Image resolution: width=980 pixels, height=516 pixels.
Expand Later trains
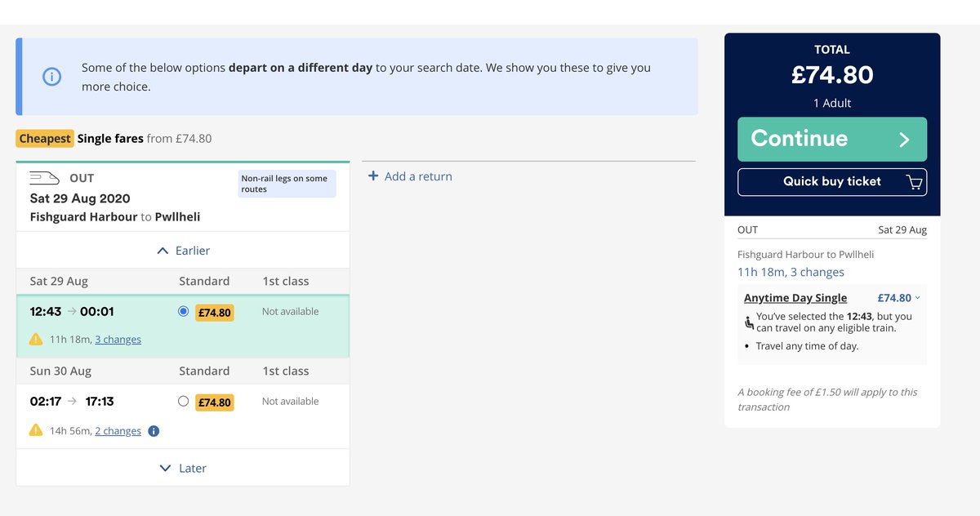click(x=183, y=468)
